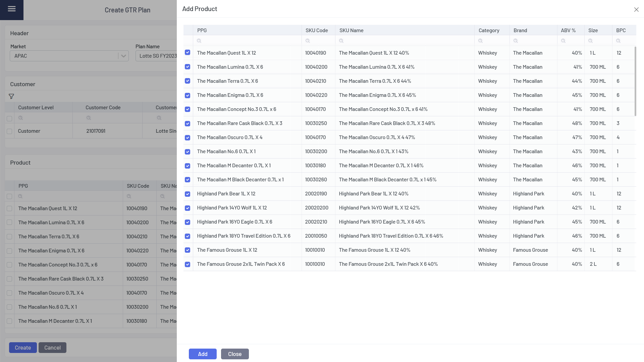Viewport: 644px width, 362px height.
Task: Click the search icon under BPC column
Action: coord(618,41)
